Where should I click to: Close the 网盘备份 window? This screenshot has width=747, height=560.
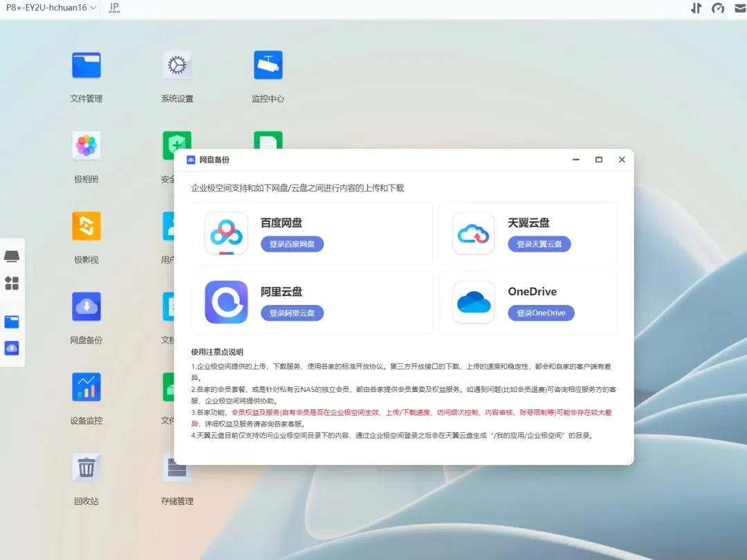click(x=622, y=160)
